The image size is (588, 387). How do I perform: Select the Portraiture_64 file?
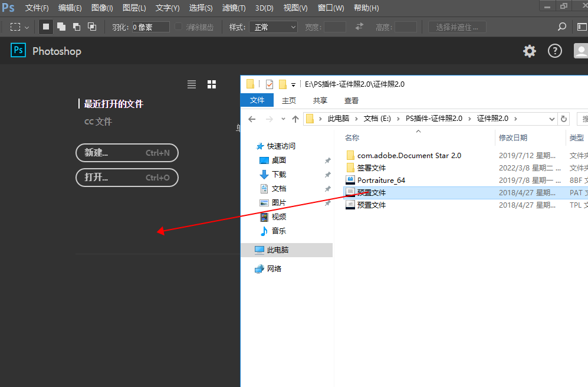coord(381,181)
